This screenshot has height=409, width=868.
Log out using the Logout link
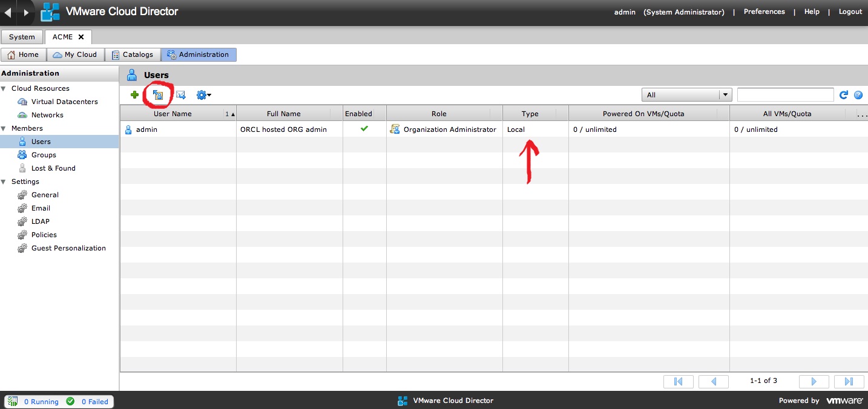850,12
